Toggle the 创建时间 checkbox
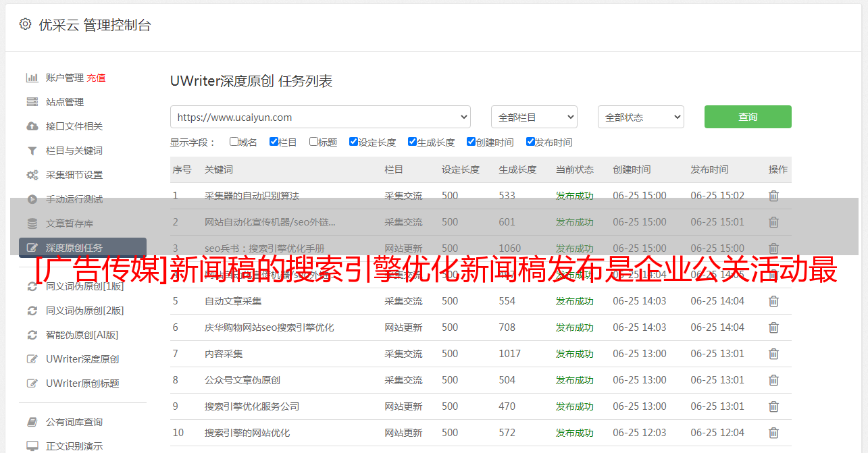 click(471, 142)
